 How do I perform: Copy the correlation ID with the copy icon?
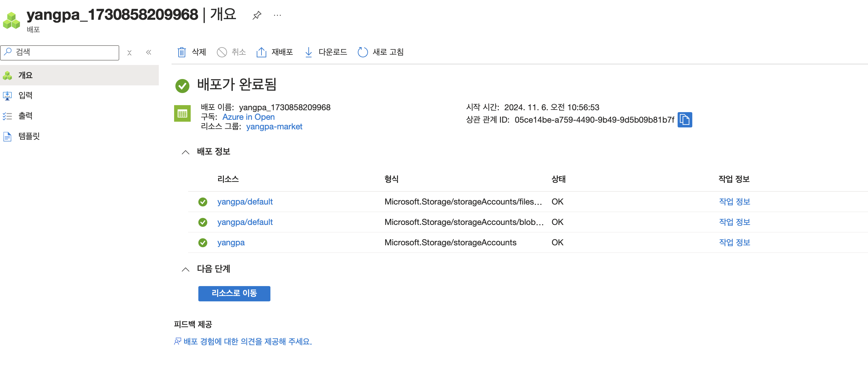684,120
